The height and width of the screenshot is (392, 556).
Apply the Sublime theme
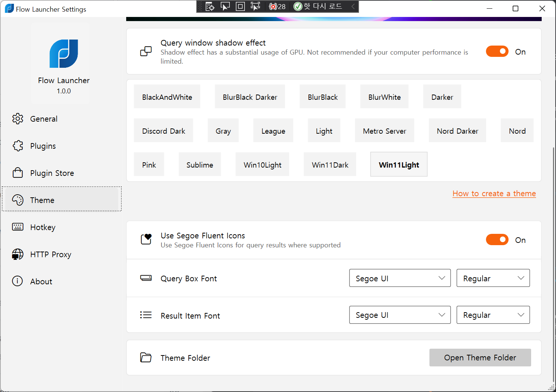(200, 165)
